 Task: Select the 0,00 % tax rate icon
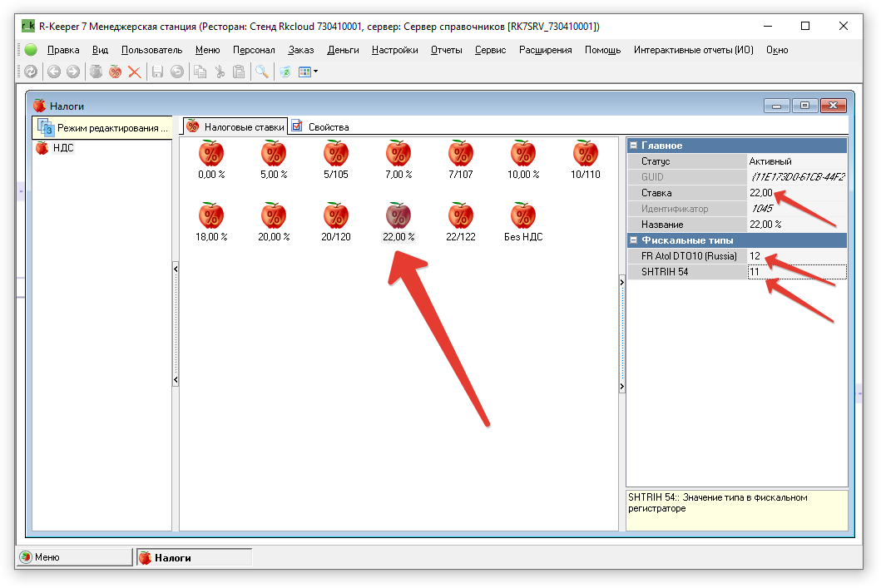210,154
